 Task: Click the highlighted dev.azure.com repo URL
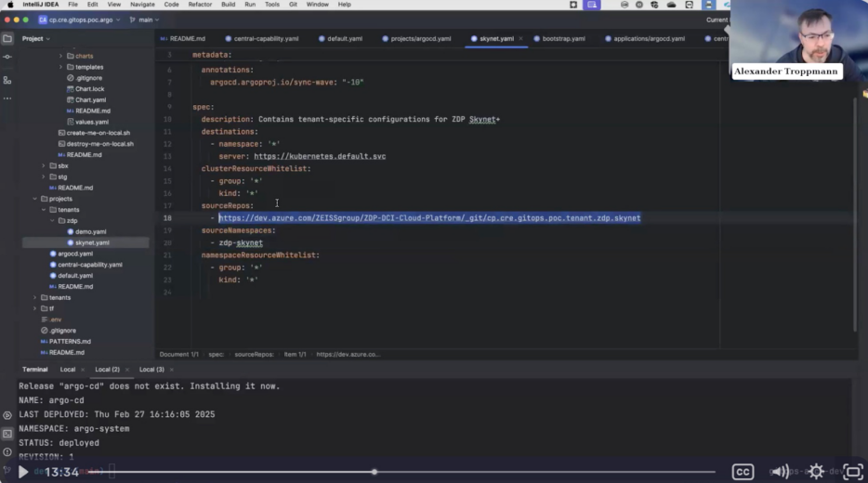(429, 218)
